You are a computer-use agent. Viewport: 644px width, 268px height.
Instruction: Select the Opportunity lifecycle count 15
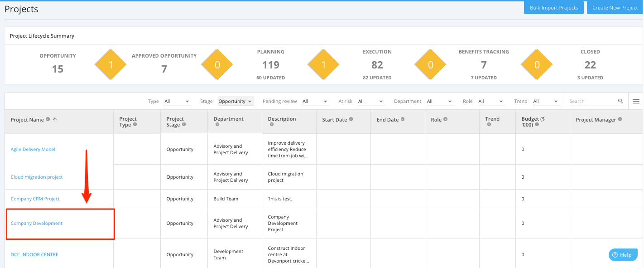(x=58, y=69)
